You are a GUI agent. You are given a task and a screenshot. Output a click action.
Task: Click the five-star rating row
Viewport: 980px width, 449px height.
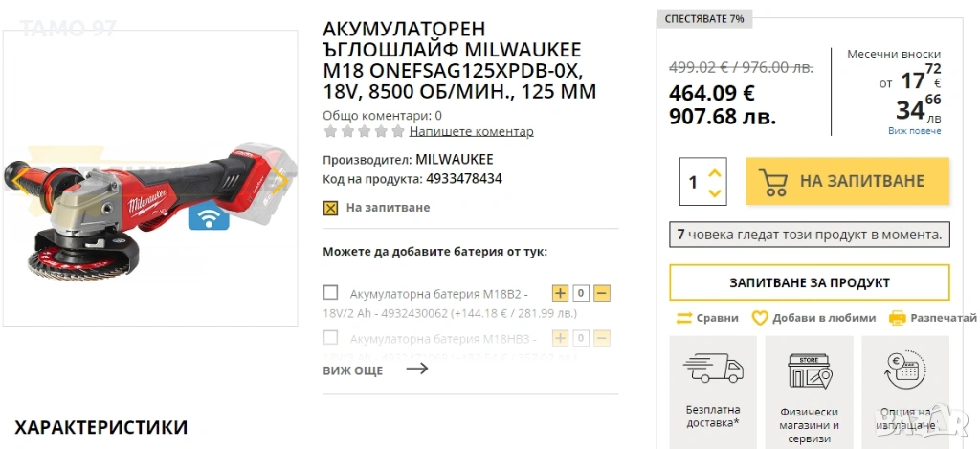point(364,131)
